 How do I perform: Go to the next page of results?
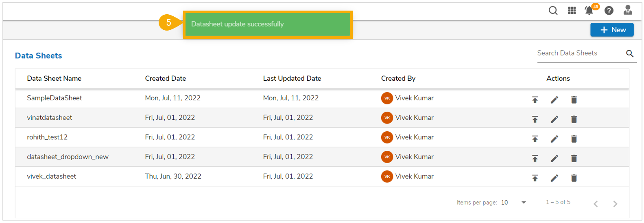[615, 204]
